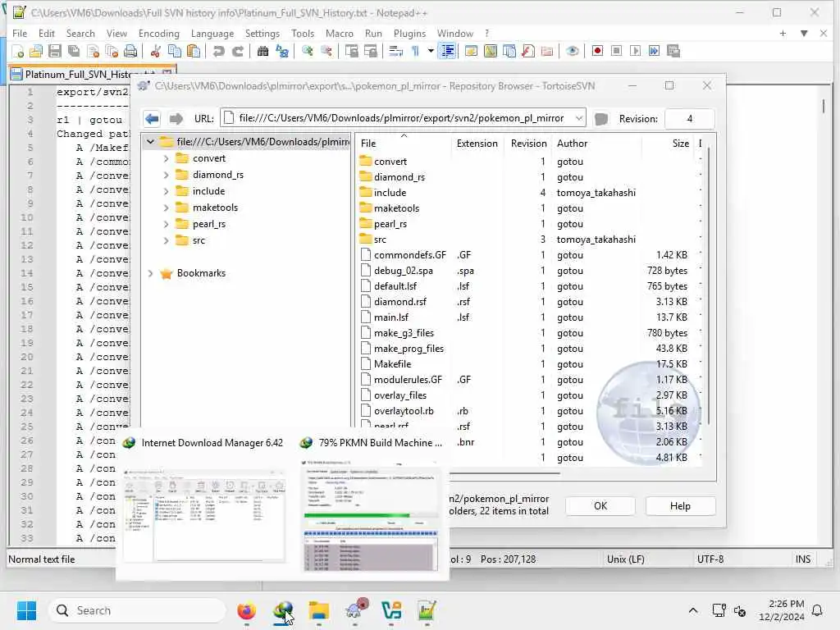Click Run Macro Multiple Times icon
Viewport: 840px width, 630px height.
(x=654, y=51)
